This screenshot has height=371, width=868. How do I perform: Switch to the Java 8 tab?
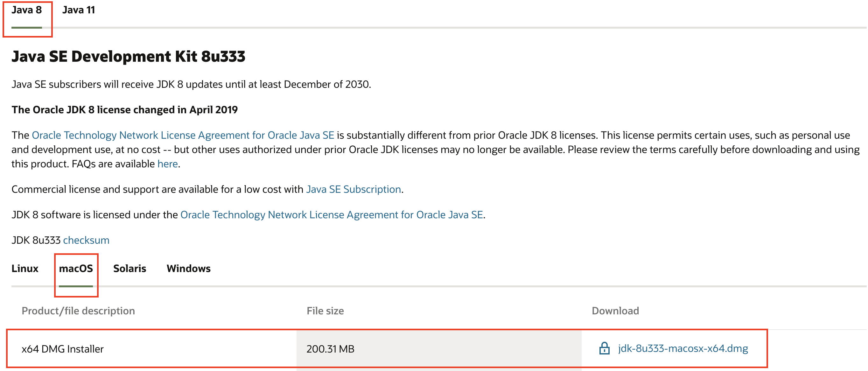point(27,10)
